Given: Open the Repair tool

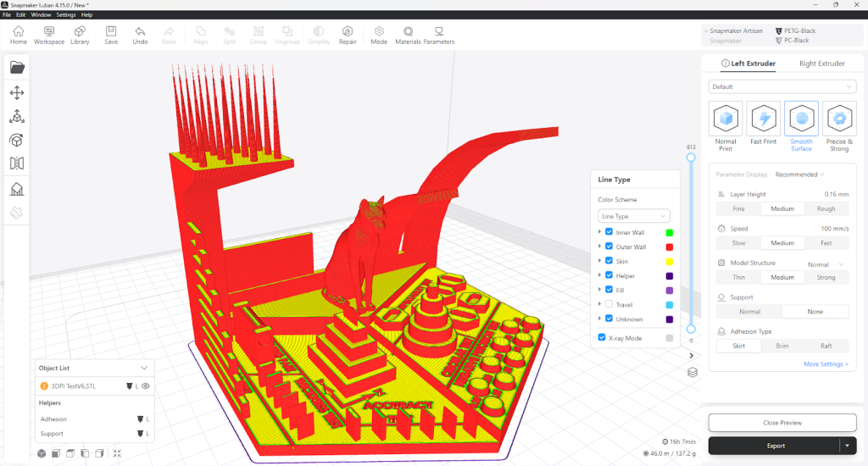Looking at the screenshot, I should 348,35.
